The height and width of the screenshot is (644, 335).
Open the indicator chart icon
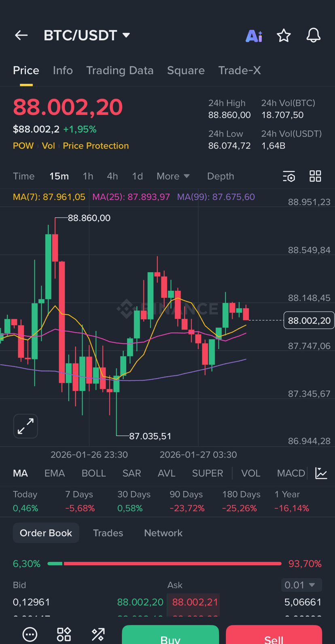pos(321,473)
